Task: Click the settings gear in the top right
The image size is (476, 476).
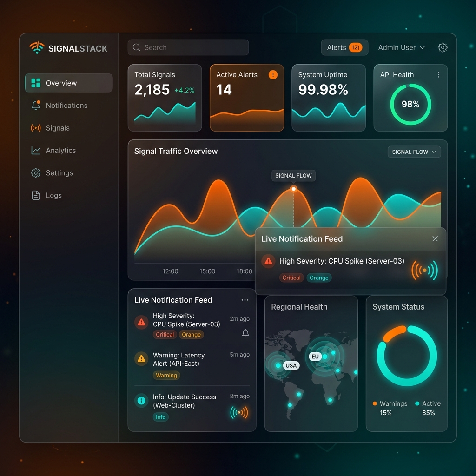Action: 443,47
